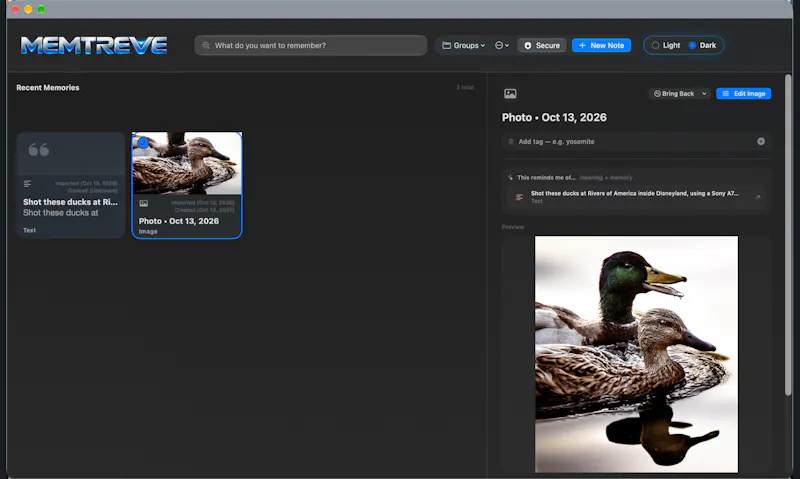The width and height of the screenshot is (800, 479).
Task: Click 'Photo • Oct 13, 2026' card title
Action: [179, 221]
